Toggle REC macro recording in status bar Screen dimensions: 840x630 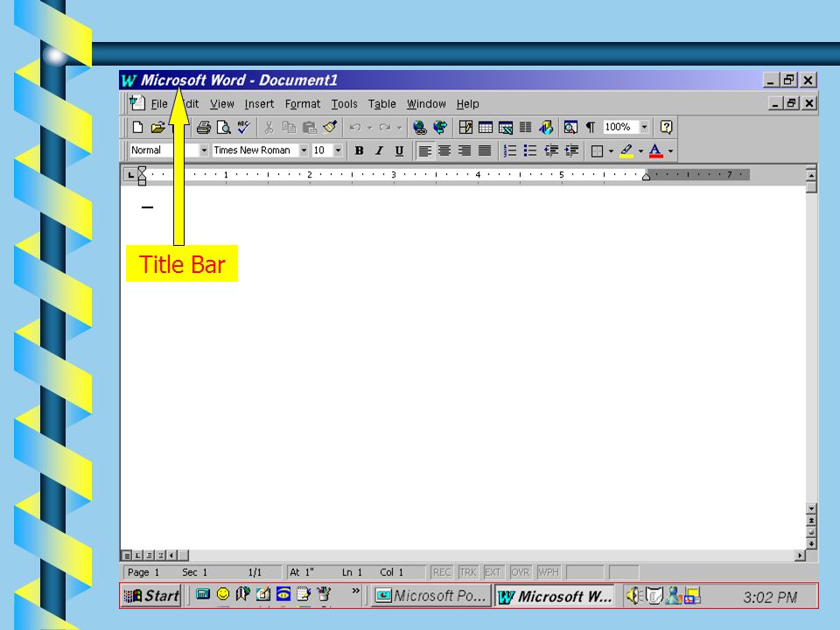pyautogui.click(x=441, y=572)
